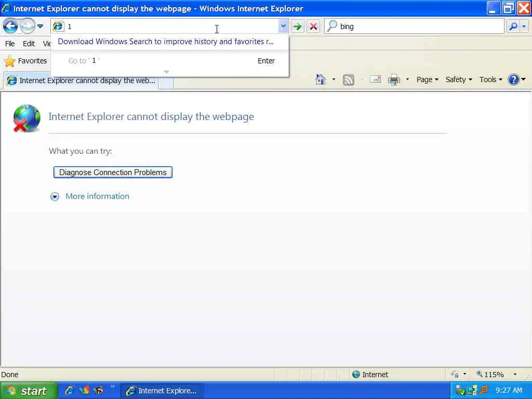Click in the bing search box
Screen dimensions: 532x399
tap(421, 26)
